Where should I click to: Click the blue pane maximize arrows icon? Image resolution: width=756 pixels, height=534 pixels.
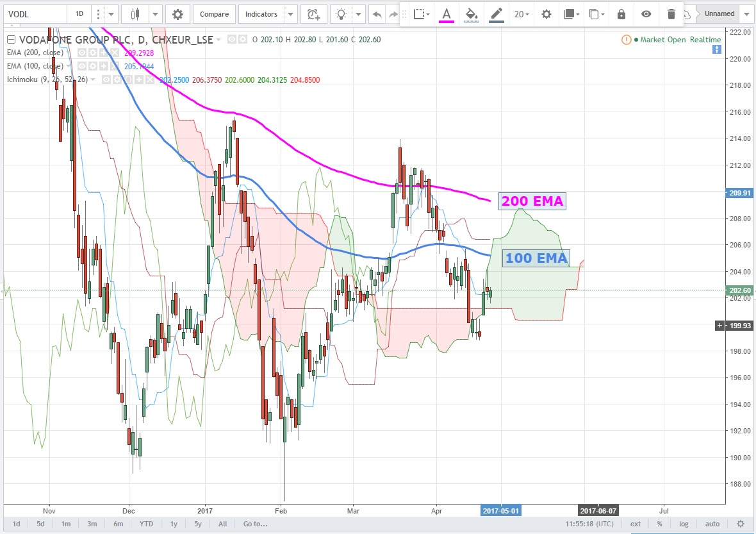point(717,50)
